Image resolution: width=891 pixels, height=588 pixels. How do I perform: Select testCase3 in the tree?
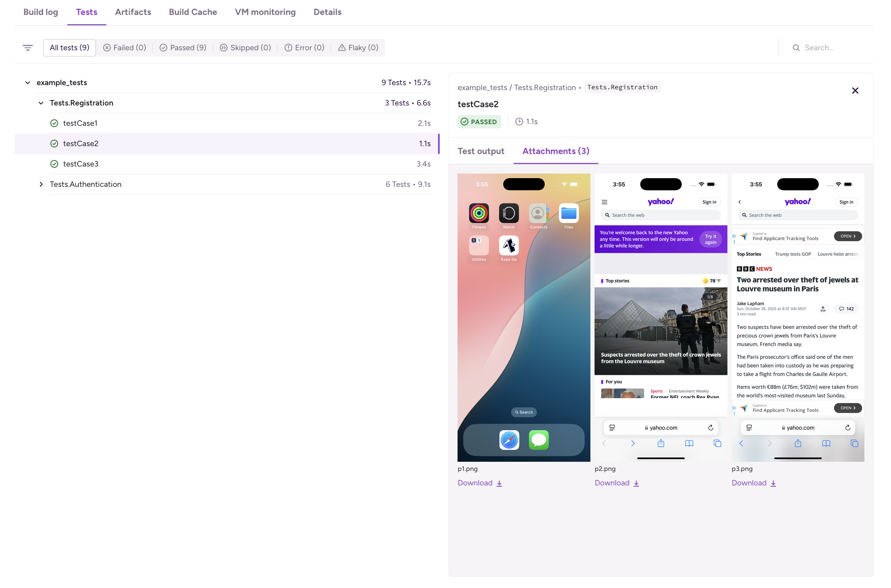(x=81, y=164)
